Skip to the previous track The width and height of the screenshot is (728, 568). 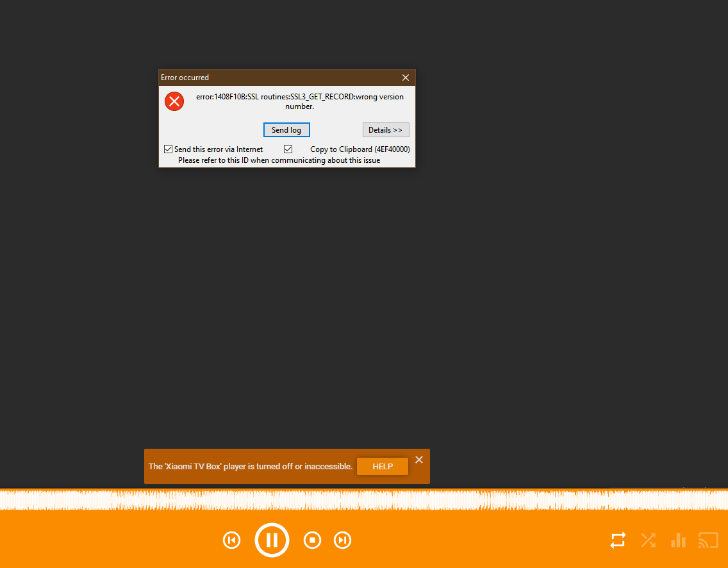pyautogui.click(x=231, y=540)
